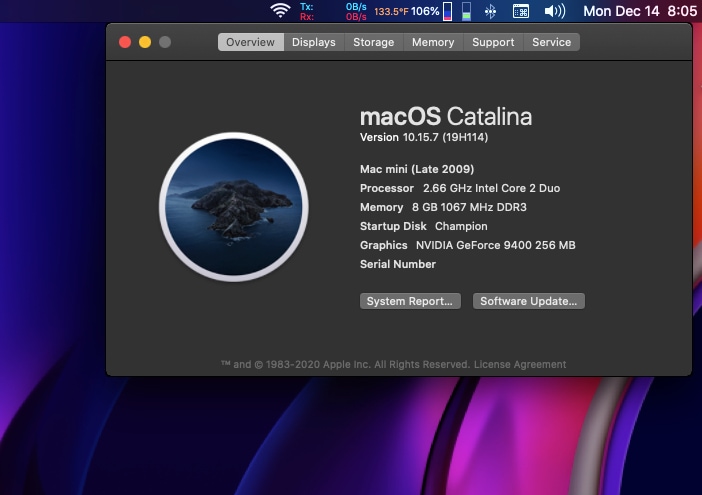
Task: Click the Mon Dec 14 clock
Action: [640, 11]
